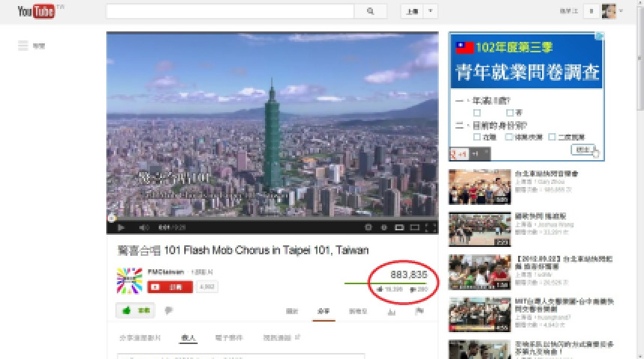Click the flag report icon
Screen dimensions: 644x359
[419, 311]
